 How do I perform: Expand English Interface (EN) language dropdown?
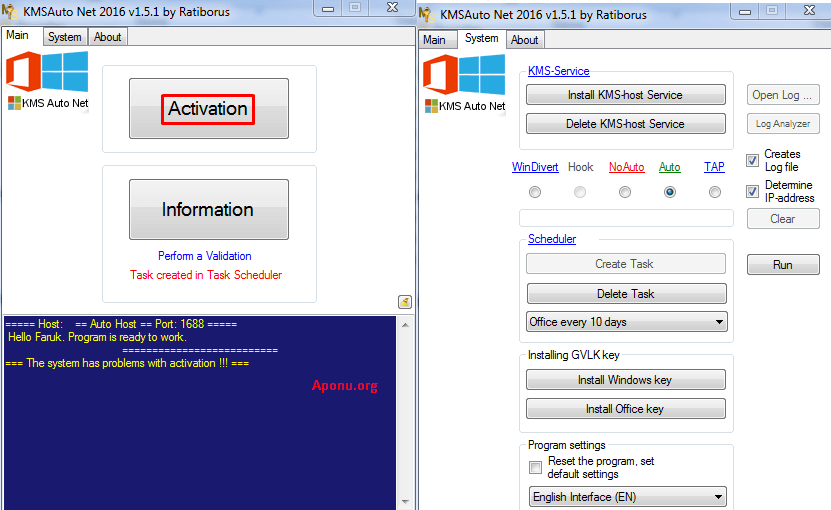pyautogui.click(x=627, y=497)
